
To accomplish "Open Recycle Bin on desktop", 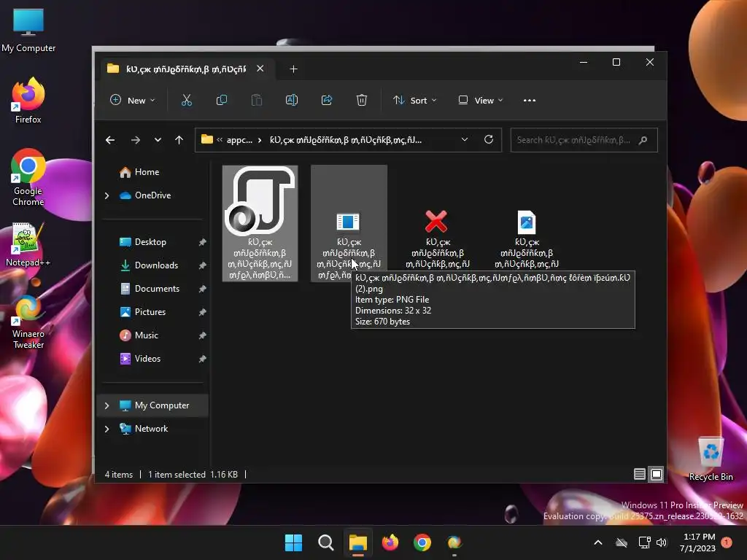I will coord(711,459).
